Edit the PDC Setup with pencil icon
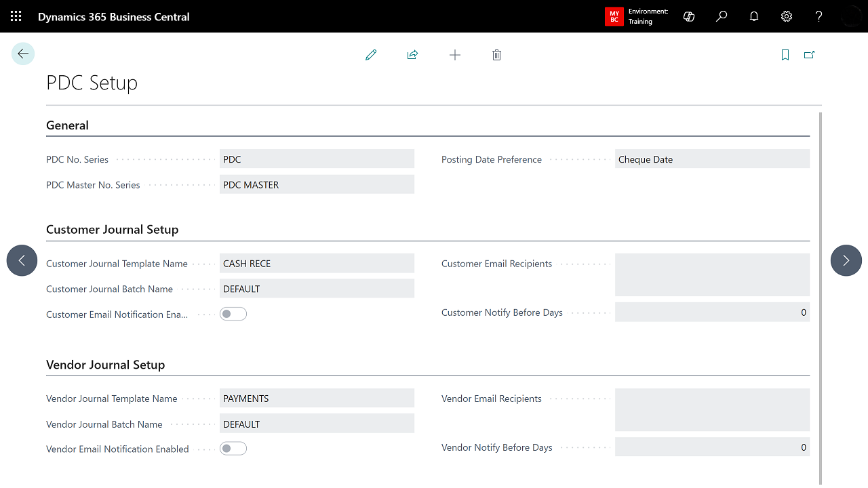868x488 pixels. [371, 55]
